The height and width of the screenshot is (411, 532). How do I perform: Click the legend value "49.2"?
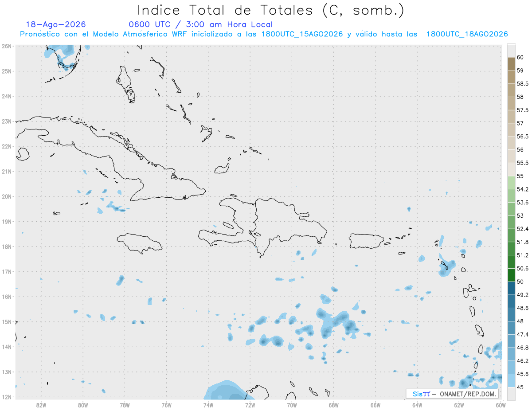click(x=523, y=295)
